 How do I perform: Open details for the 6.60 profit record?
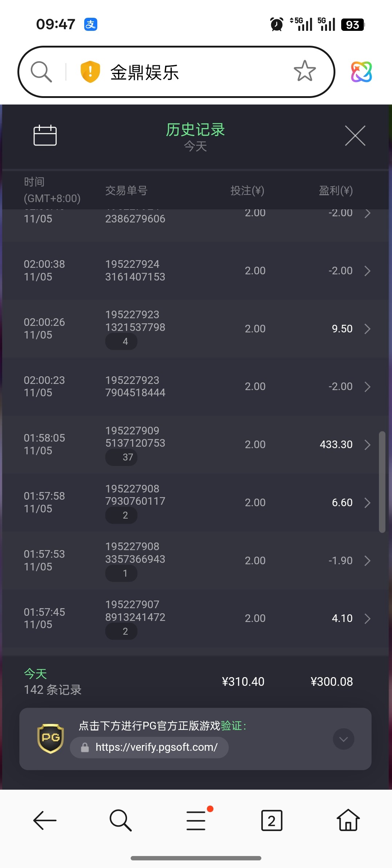click(367, 503)
